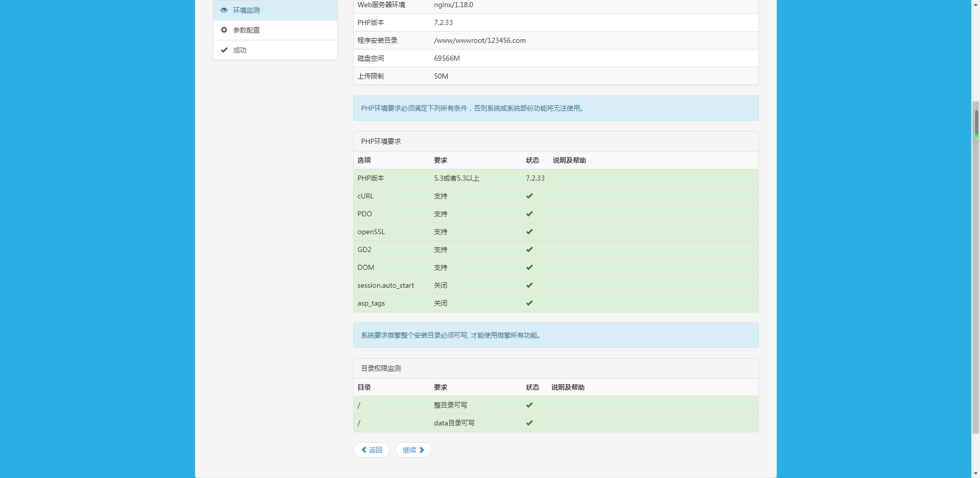Click the 说明及帮助 header in directory table
Viewport: 980px width, 478px height.
[568, 387]
